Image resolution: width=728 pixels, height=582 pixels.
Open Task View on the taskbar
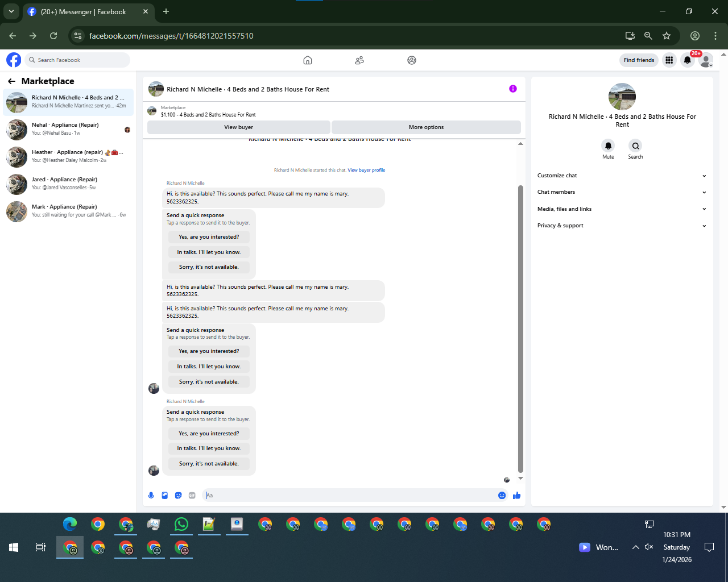click(41, 547)
